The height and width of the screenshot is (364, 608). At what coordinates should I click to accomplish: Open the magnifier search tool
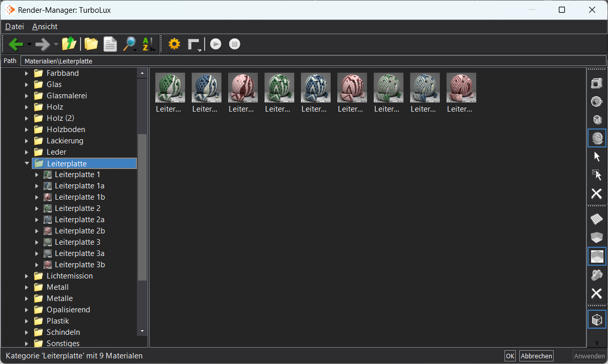[x=129, y=44]
